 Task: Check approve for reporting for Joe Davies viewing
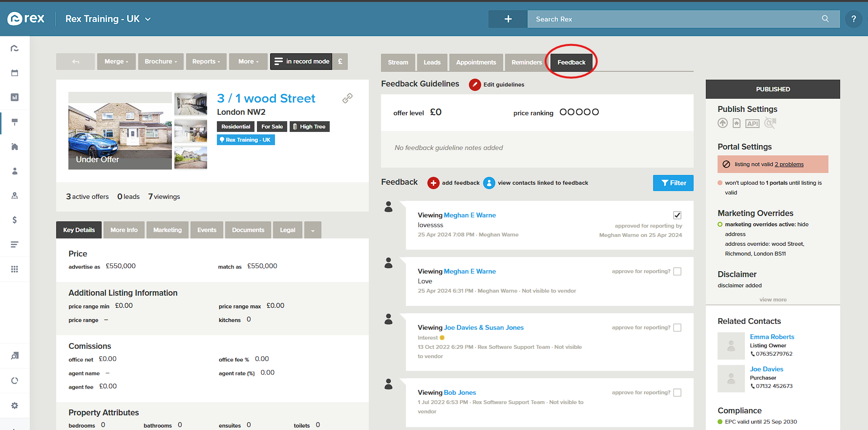tap(677, 327)
